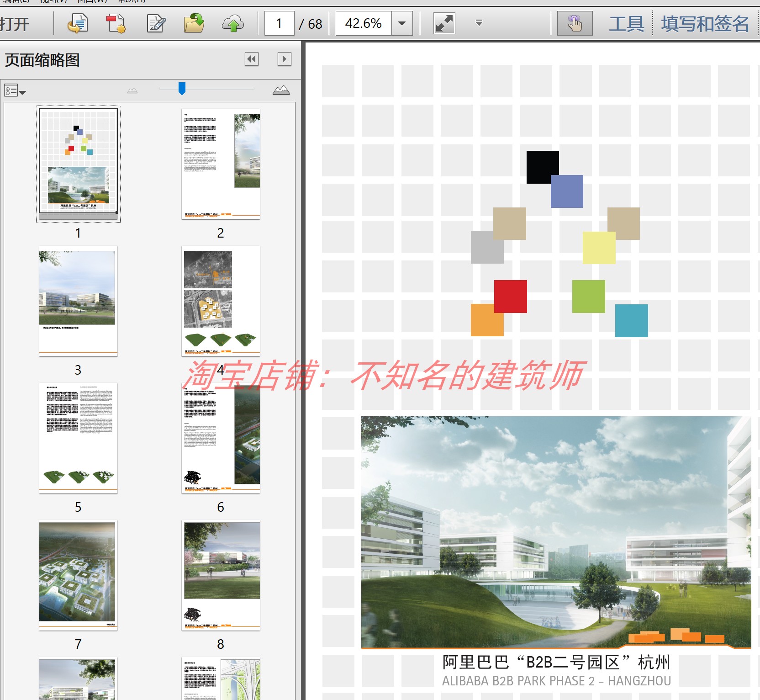The height and width of the screenshot is (700, 760).
Task: Select page 5 thumbnail
Action: 78,438
